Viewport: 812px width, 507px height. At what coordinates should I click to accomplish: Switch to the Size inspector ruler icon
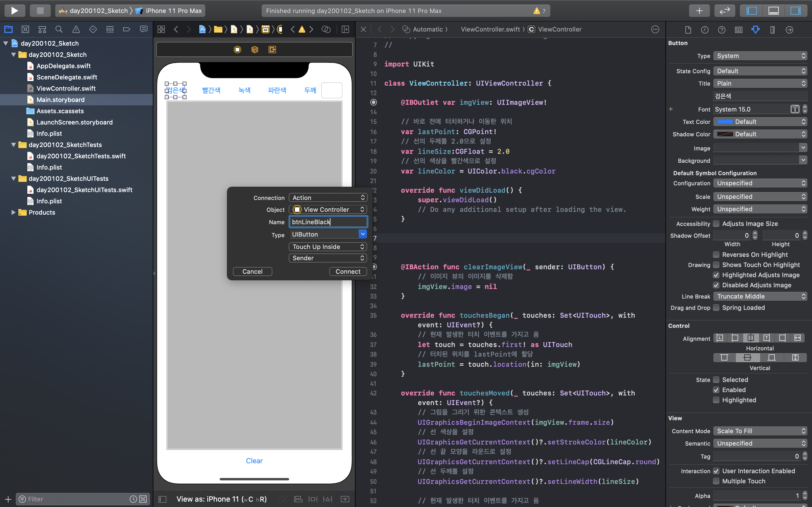pos(773,30)
